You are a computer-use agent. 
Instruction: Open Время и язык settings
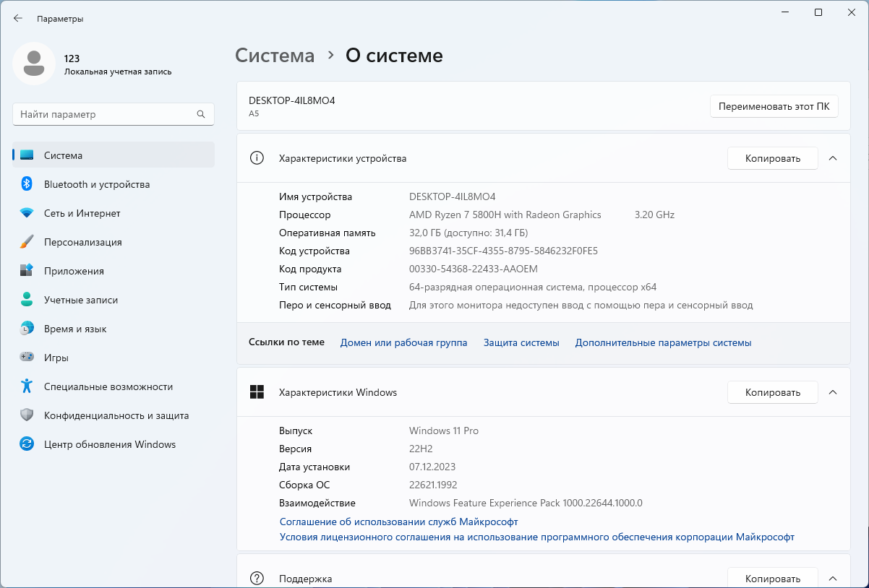click(114, 329)
